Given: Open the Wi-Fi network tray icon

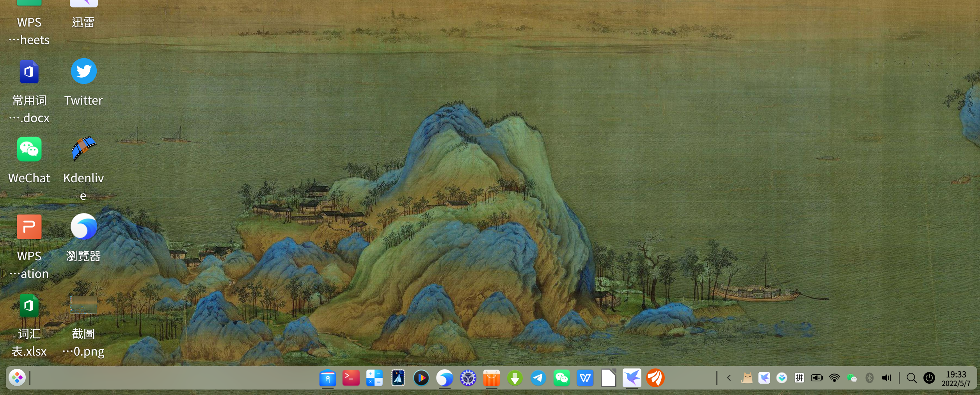Looking at the screenshot, I should (x=834, y=378).
